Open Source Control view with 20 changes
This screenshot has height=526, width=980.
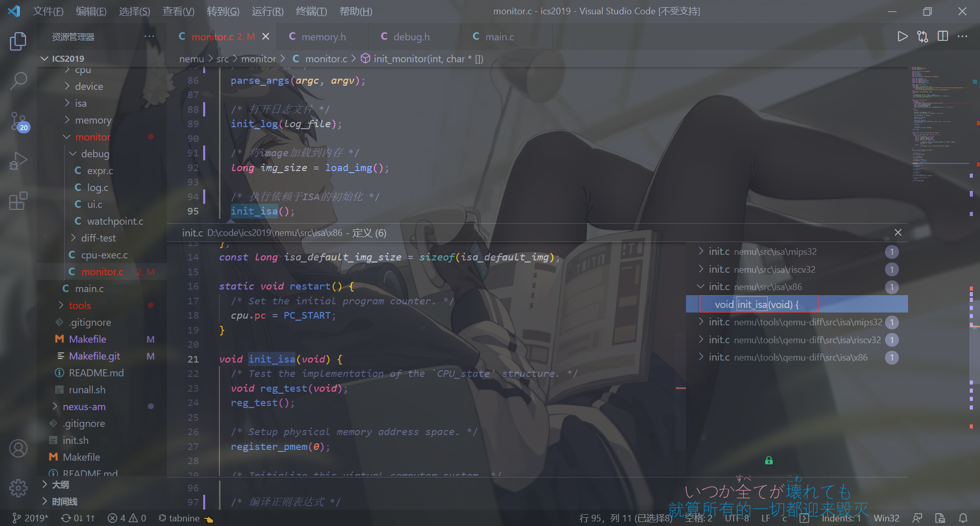(x=19, y=122)
